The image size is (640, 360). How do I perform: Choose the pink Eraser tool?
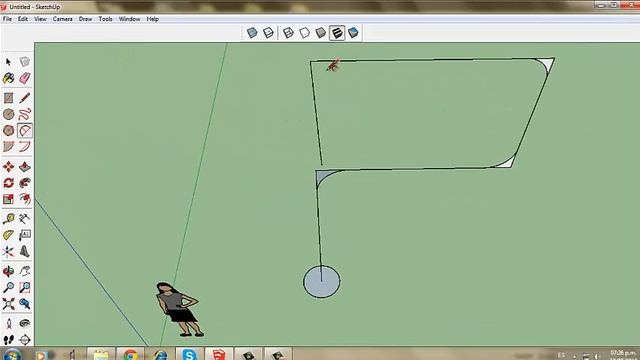[x=24, y=78]
